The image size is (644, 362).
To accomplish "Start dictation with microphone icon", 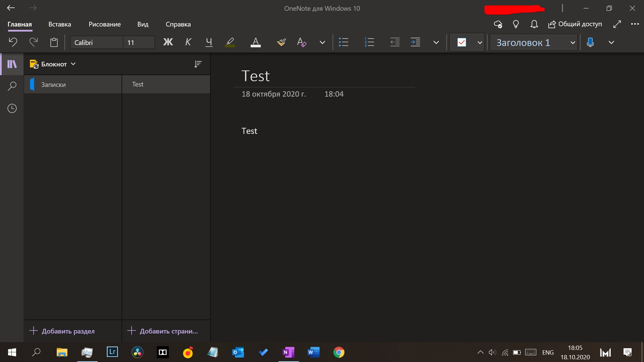I will click(590, 42).
